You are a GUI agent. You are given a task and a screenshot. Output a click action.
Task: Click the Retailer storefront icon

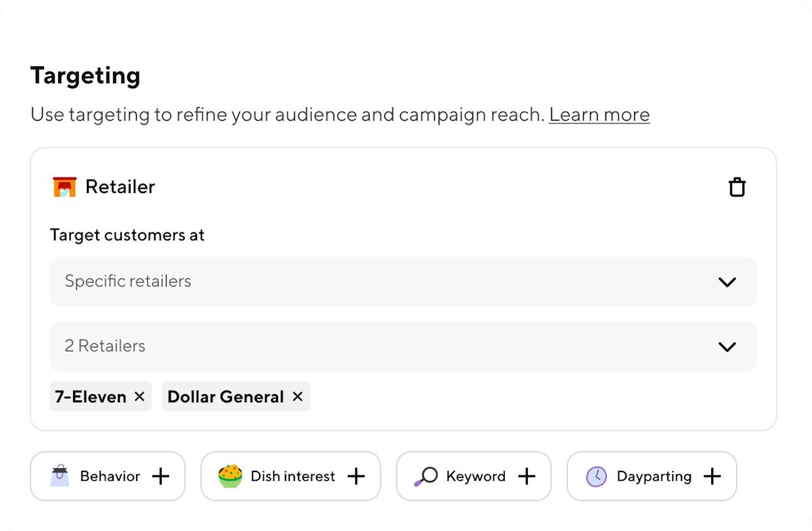pos(65,187)
